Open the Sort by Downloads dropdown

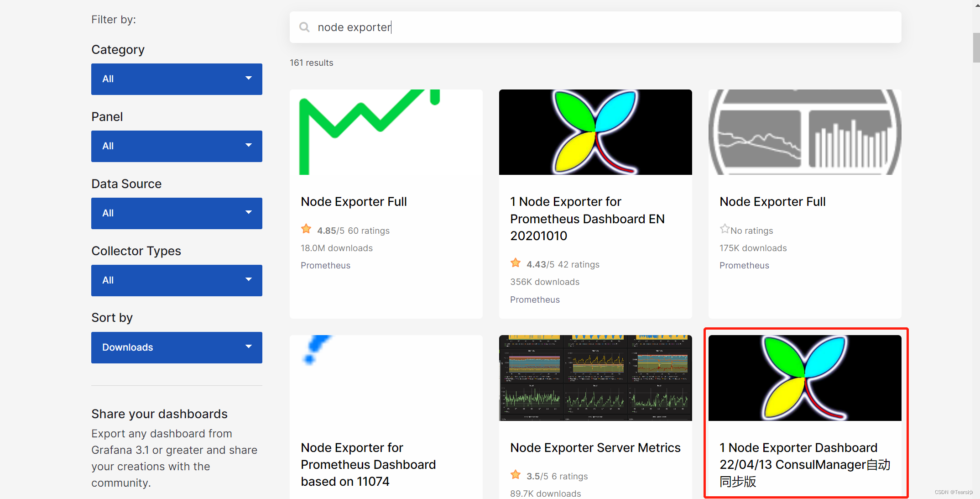click(177, 347)
